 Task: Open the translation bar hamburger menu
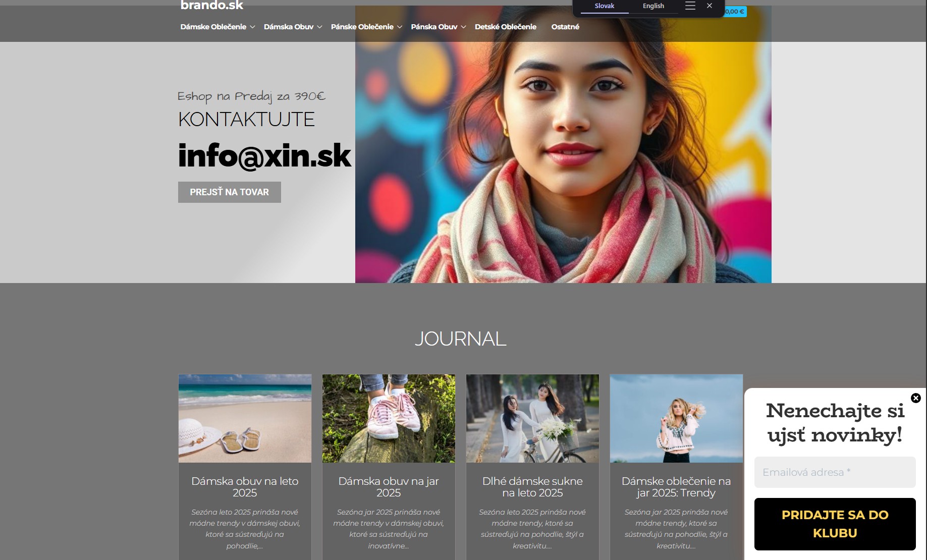(690, 6)
